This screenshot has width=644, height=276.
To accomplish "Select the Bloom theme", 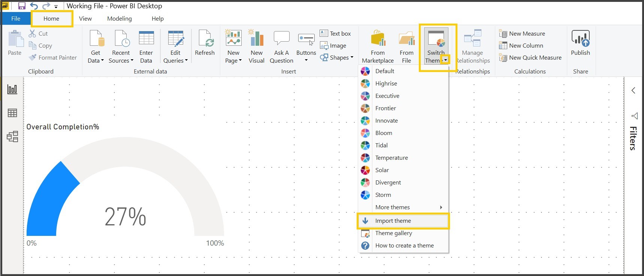I will [403, 133].
